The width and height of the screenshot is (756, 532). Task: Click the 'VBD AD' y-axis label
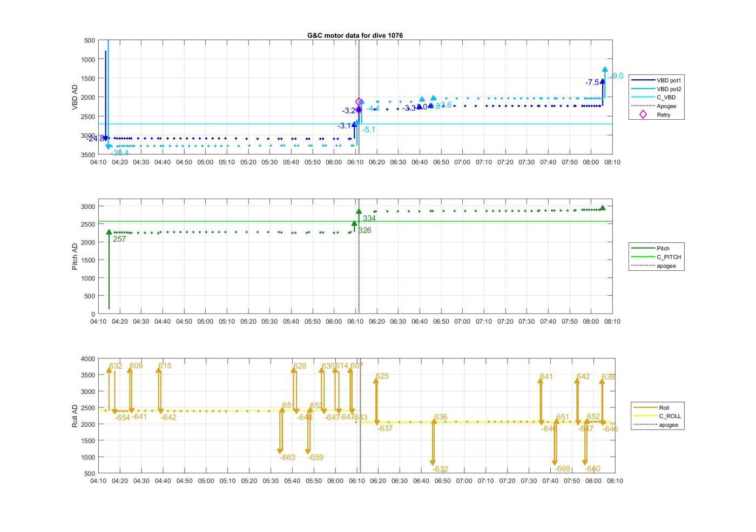point(75,98)
